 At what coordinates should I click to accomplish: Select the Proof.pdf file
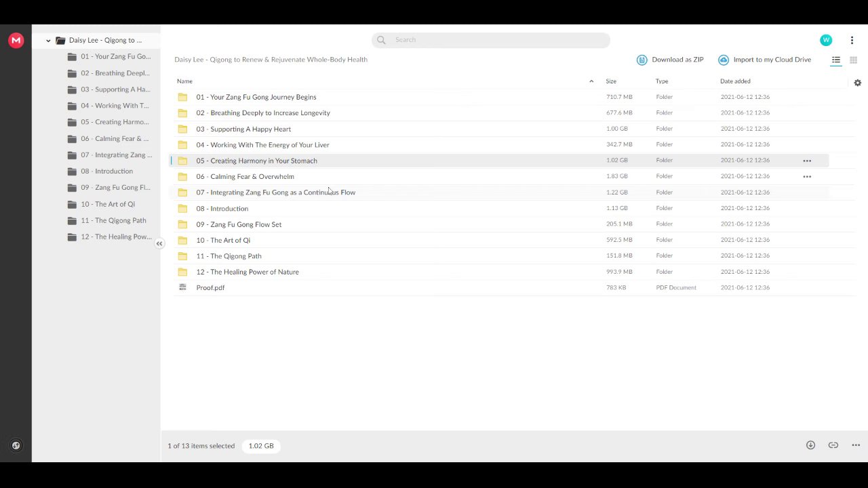(x=499, y=288)
